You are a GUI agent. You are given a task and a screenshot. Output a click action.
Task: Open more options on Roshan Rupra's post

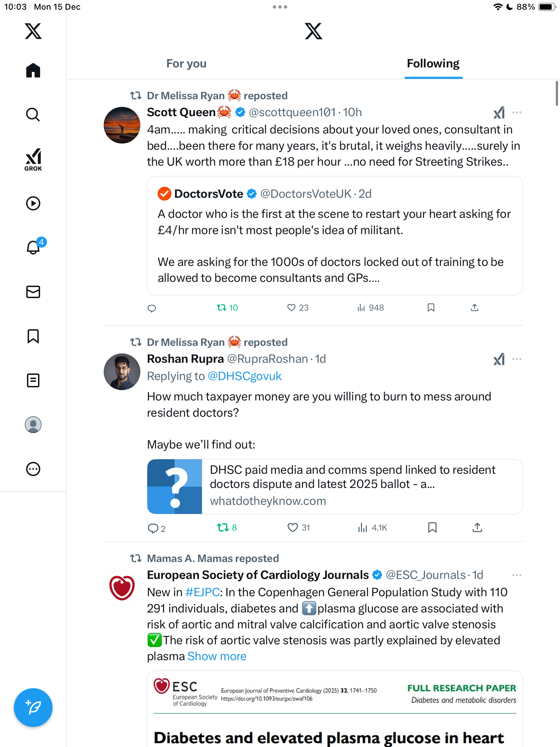point(517,359)
